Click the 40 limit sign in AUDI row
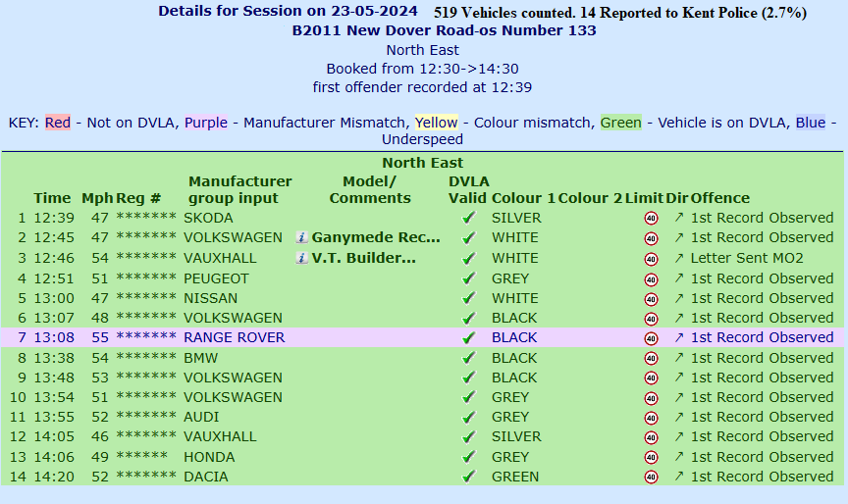The image size is (848, 504). [651, 418]
